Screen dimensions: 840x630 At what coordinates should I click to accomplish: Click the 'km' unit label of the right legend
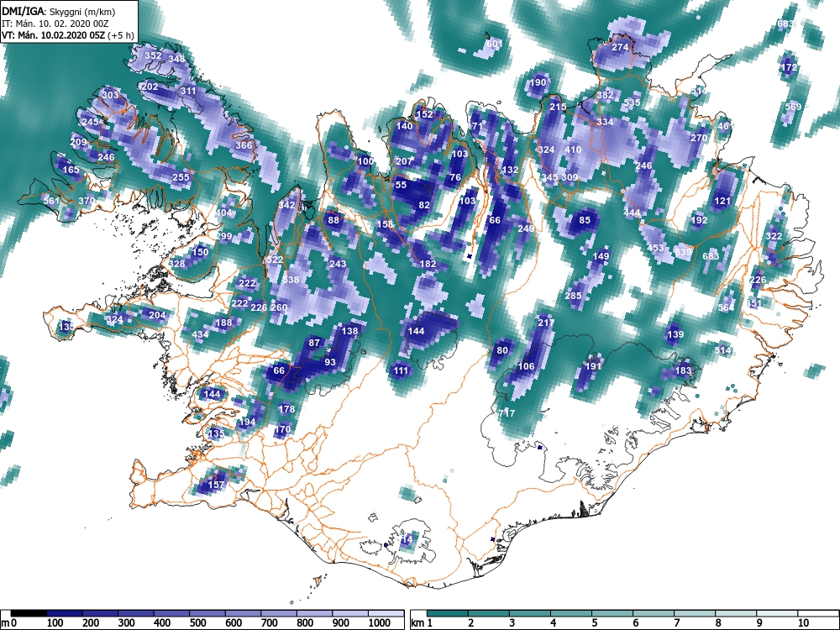click(x=417, y=623)
